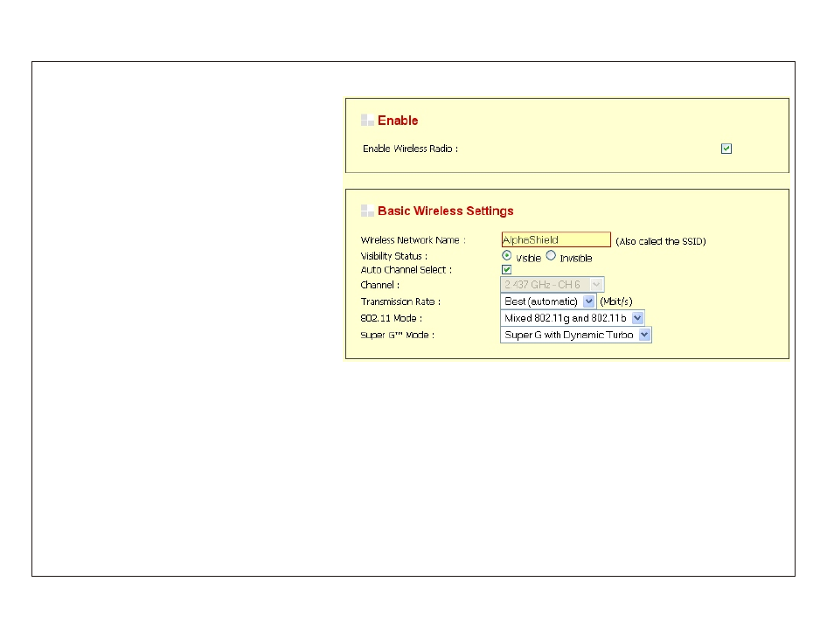
Task: Click the '802.11 Mode :' label
Action: (x=391, y=318)
